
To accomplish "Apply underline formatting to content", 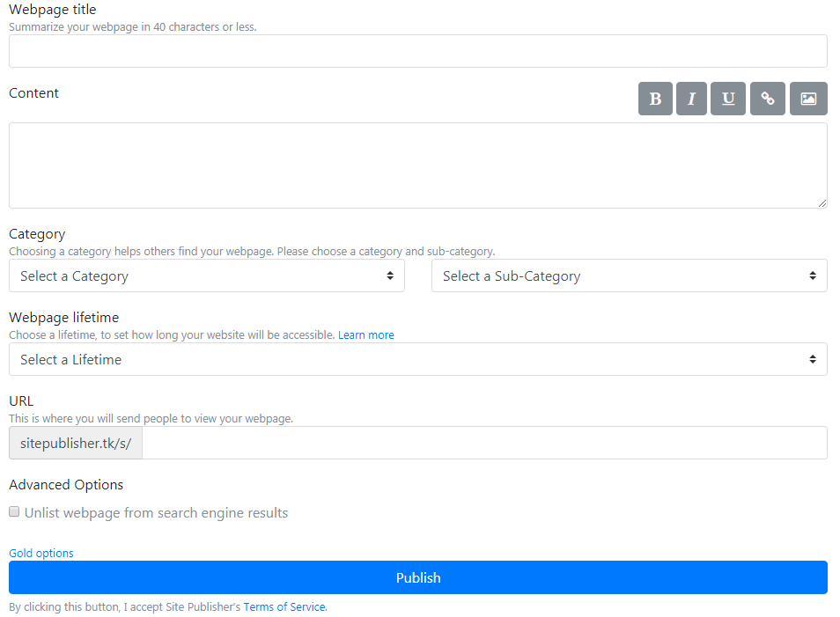I will tap(728, 99).
